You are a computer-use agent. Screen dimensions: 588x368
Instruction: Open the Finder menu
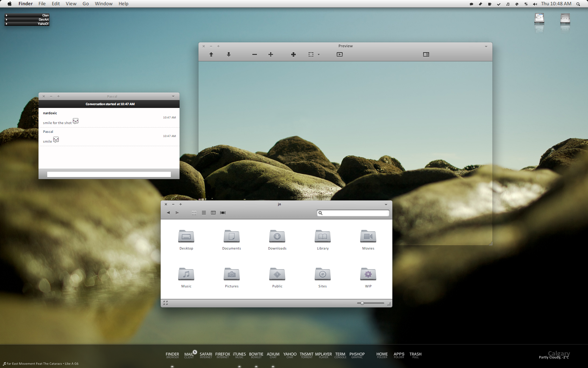[26, 4]
